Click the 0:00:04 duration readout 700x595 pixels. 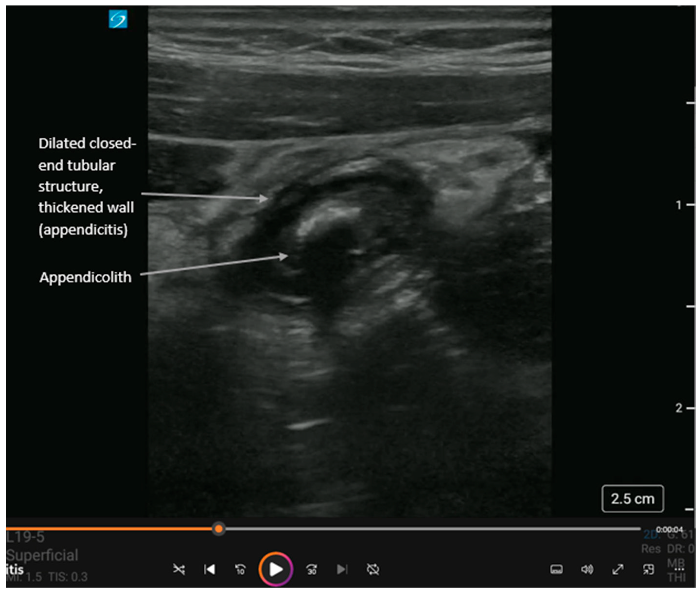click(x=669, y=529)
